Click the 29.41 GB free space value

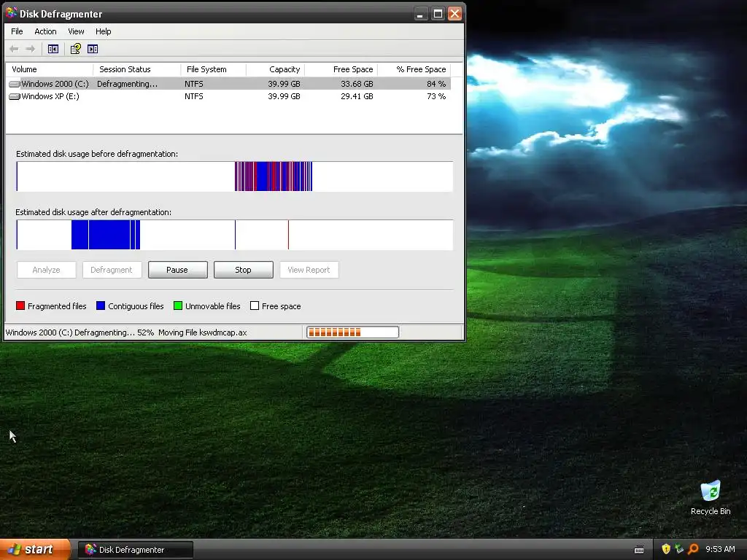click(x=357, y=96)
